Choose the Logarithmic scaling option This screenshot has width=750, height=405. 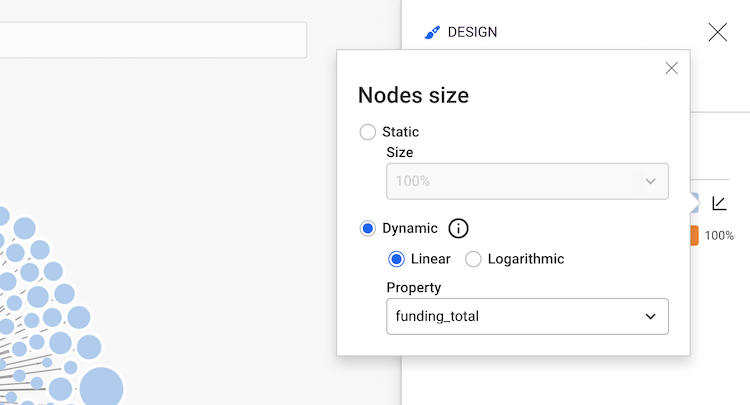point(474,259)
